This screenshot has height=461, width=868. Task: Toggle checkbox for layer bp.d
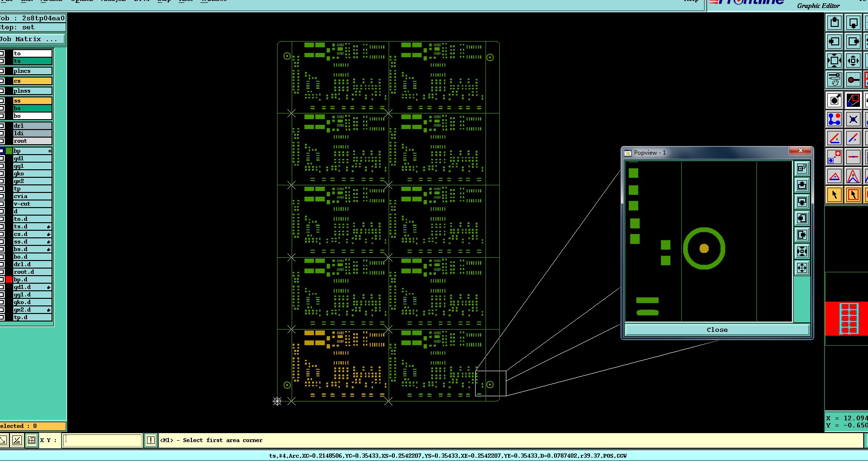pos(2,279)
